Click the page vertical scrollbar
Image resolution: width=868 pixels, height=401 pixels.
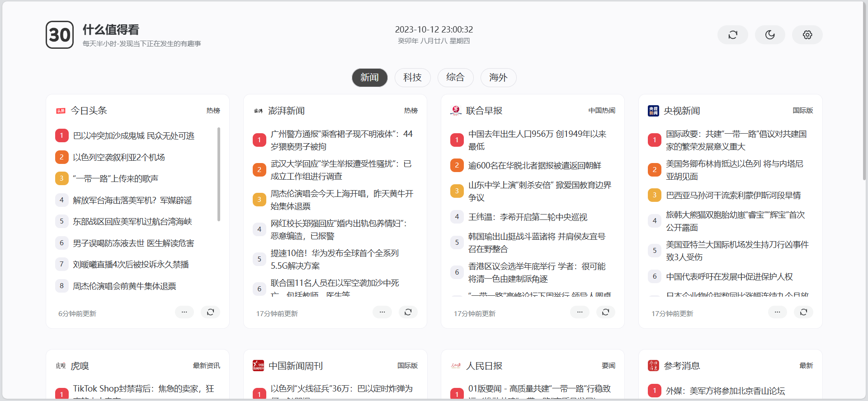click(x=864, y=90)
